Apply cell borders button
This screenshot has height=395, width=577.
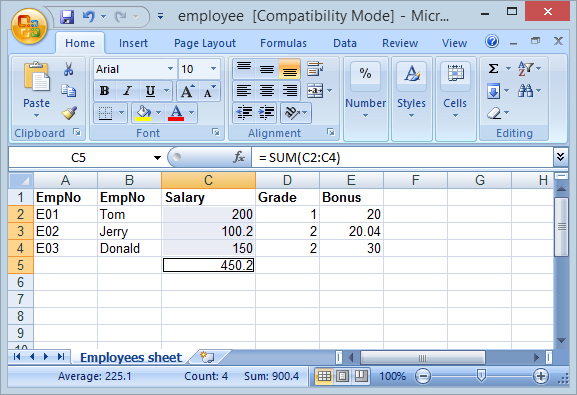[106, 113]
